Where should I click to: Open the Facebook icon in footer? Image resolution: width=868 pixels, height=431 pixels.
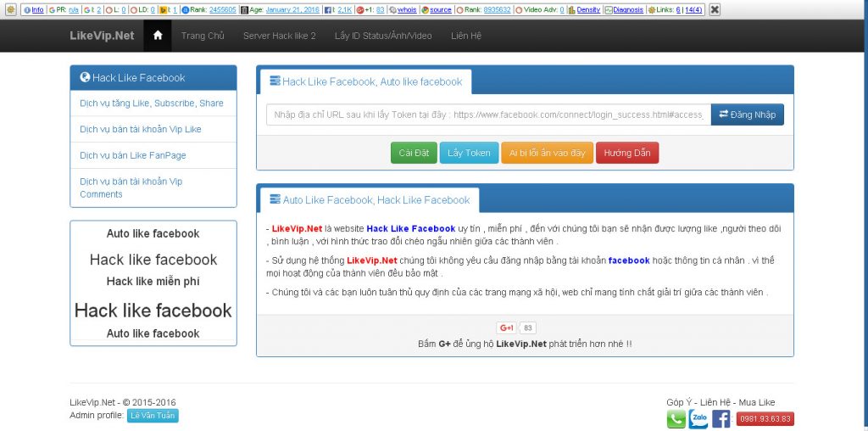click(721, 419)
